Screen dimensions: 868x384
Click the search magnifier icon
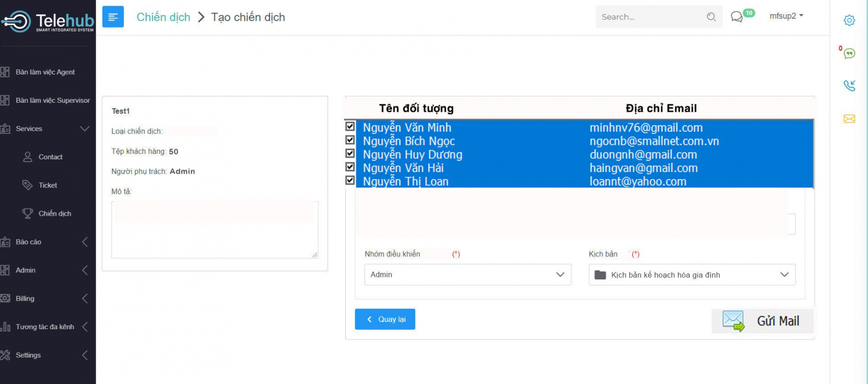711,17
